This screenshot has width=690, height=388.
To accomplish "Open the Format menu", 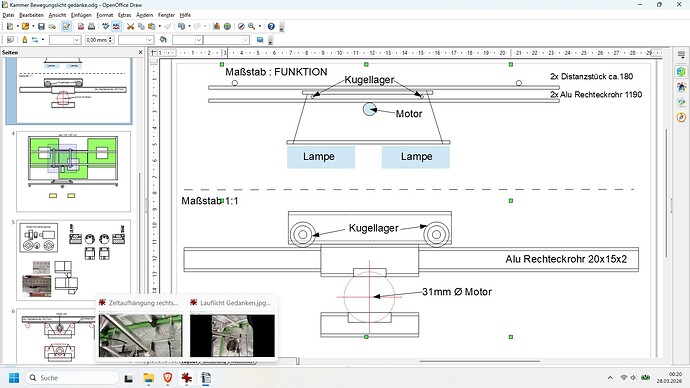I will [x=105, y=15].
